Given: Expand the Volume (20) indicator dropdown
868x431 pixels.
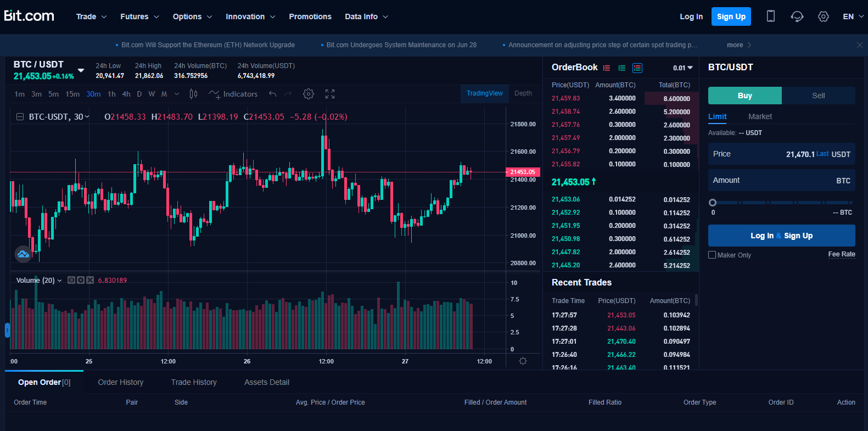Looking at the screenshot, I should (x=60, y=281).
